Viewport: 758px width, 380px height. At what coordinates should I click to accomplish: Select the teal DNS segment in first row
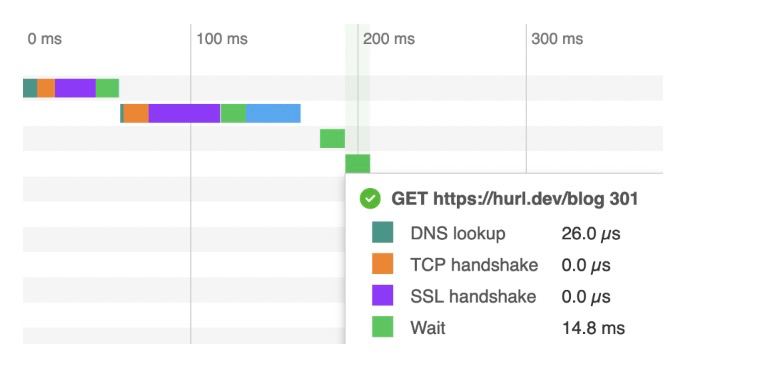click(x=30, y=88)
